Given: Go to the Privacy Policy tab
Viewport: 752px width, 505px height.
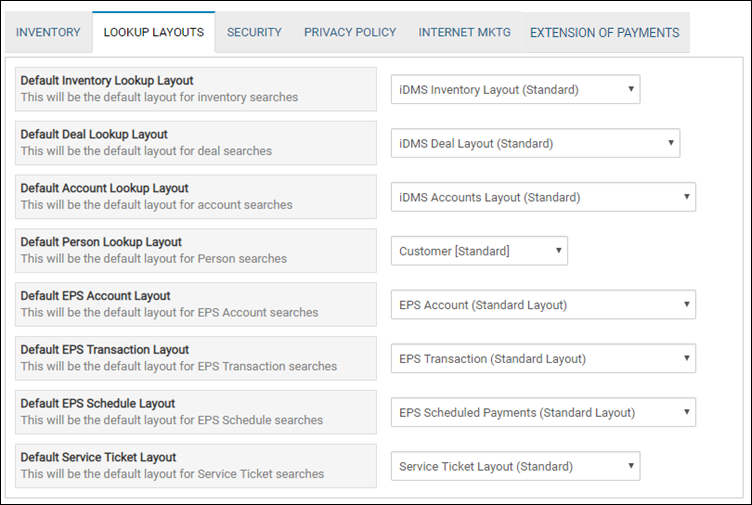Looking at the screenshot, I should point(350,32).
